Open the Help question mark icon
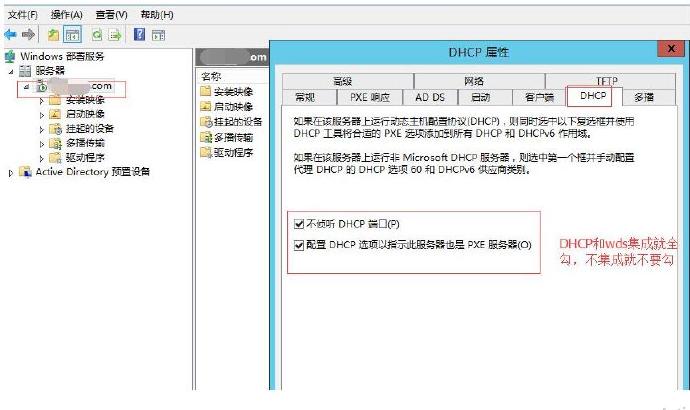Screen dimensions: 690x410 [x=139, y=34]
